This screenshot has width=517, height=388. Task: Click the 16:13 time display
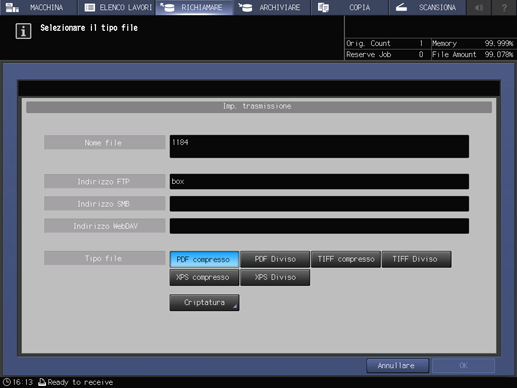(x=23, y=382)
